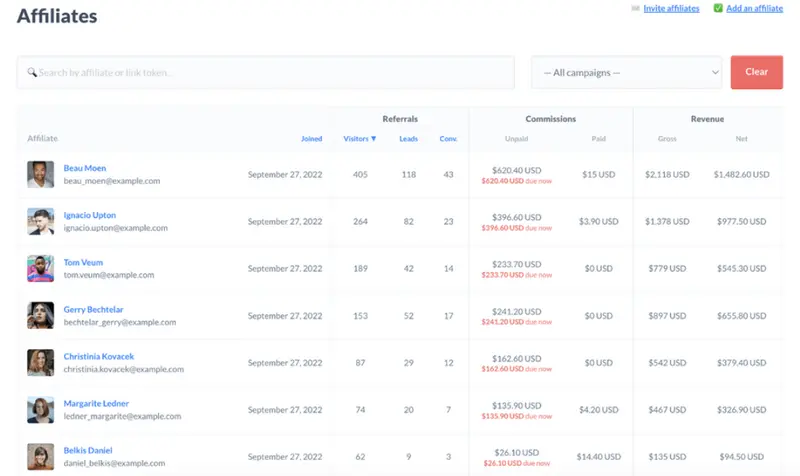Sort table by Leads column
This screenshot has height=476, width=800.
[408, 139]
